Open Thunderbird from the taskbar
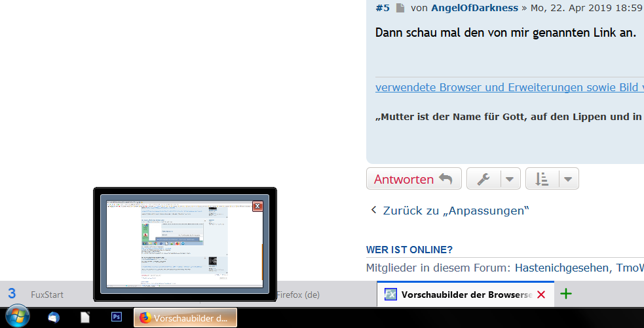 click(53, 318)
